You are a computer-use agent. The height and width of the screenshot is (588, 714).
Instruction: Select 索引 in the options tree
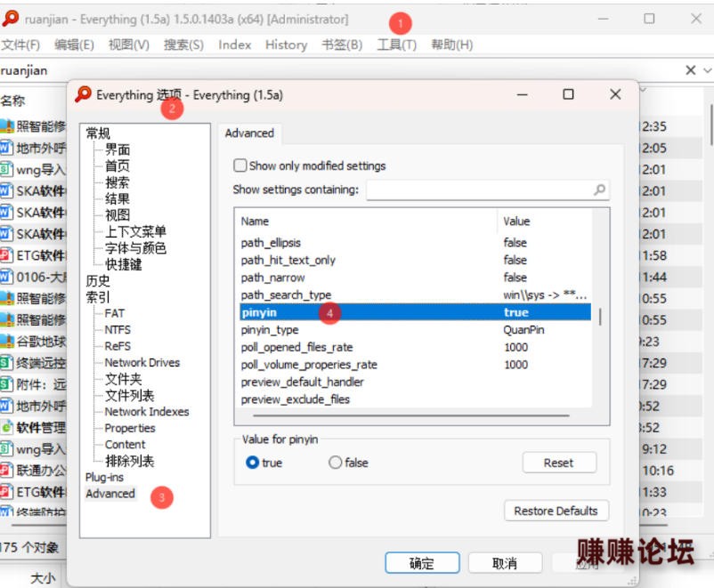[98, 297]
